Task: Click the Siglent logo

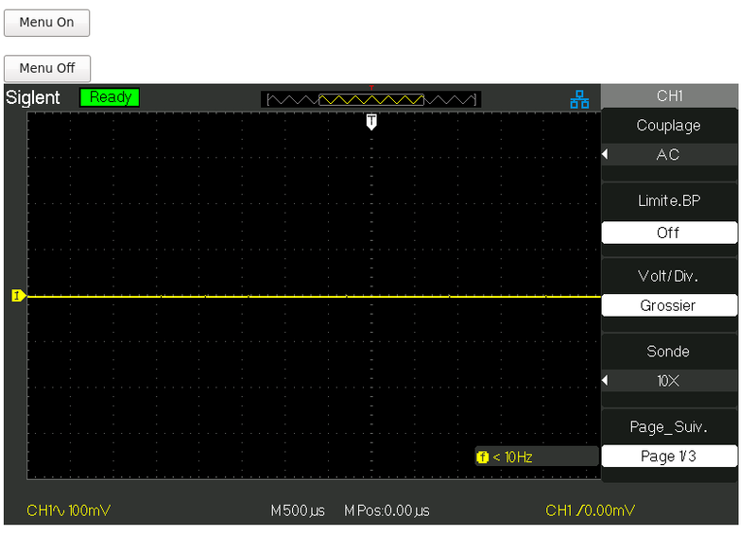Action: tap(33, 97)
